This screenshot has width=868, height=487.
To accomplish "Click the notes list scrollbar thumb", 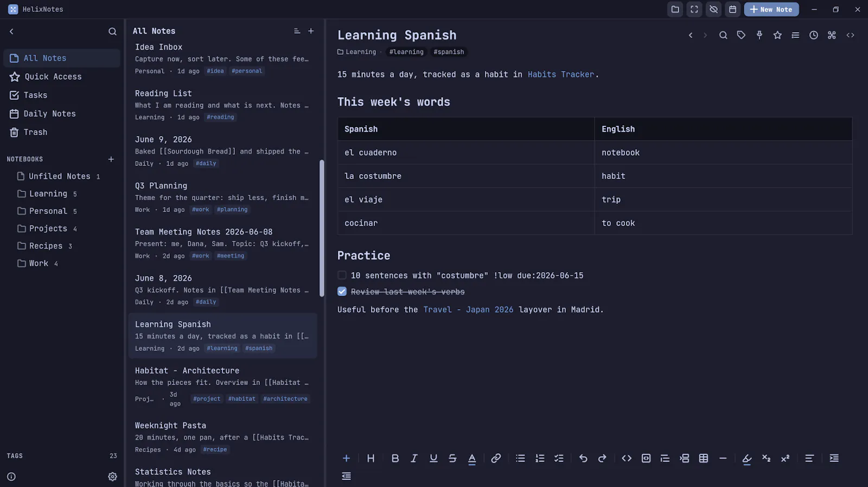I will (x=322, y=228).
